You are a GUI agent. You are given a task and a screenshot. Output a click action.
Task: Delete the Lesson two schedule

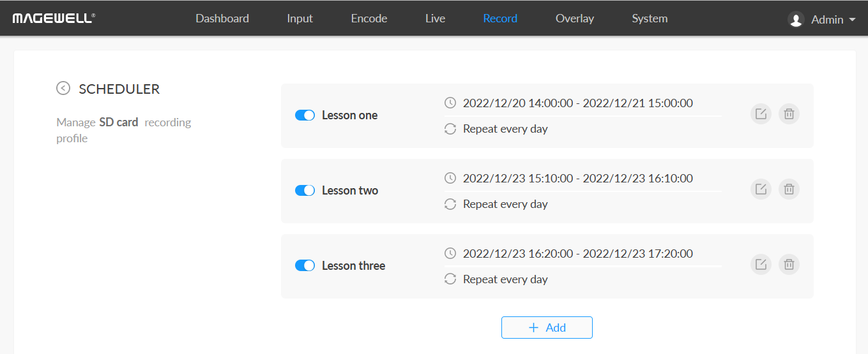coord(789,189)
